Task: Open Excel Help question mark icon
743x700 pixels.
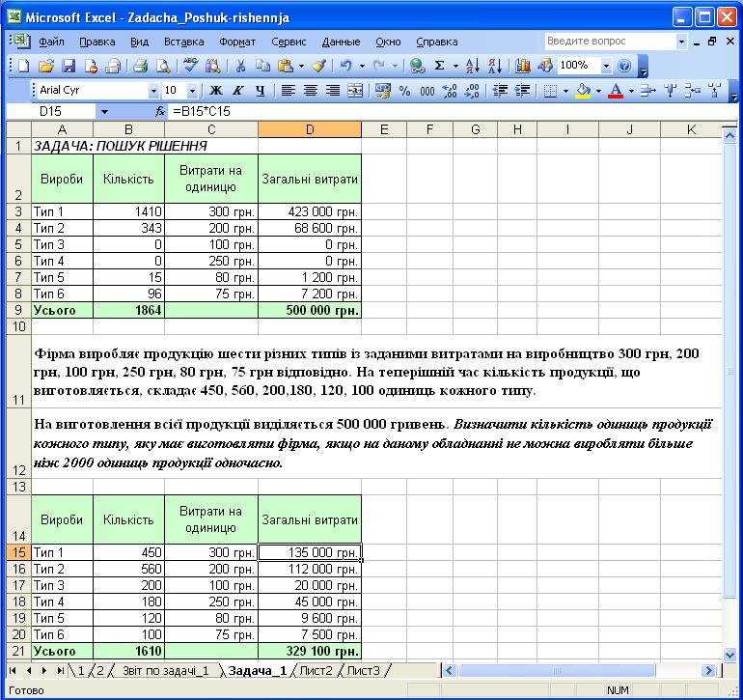Action: [x=624, y=66]
